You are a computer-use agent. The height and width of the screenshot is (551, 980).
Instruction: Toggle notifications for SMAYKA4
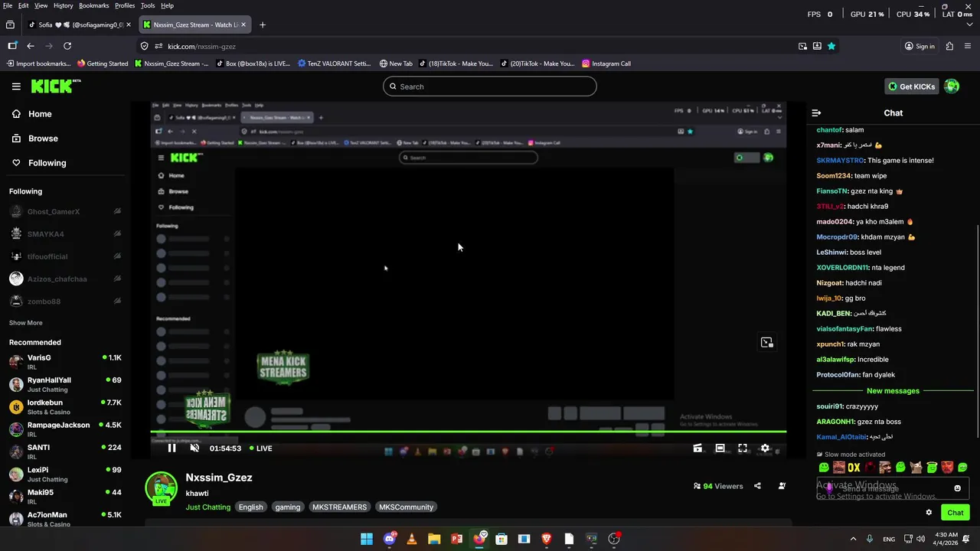point(117,233)
